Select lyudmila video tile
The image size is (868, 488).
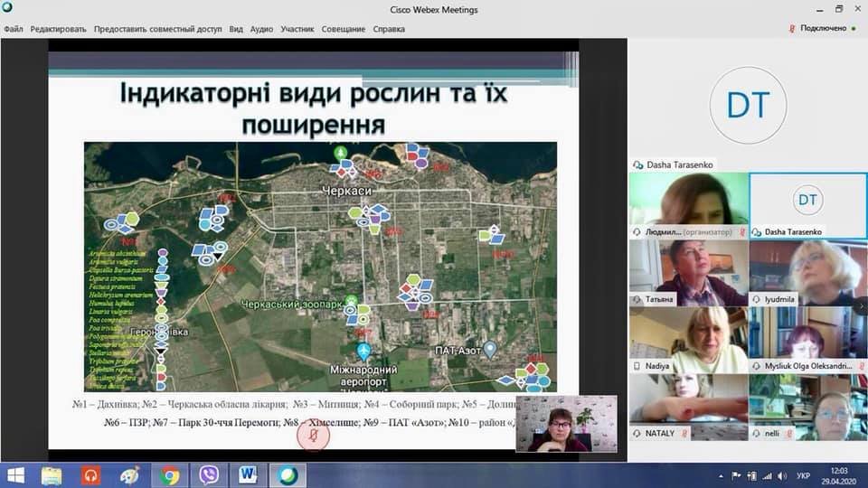click(808, 273)
